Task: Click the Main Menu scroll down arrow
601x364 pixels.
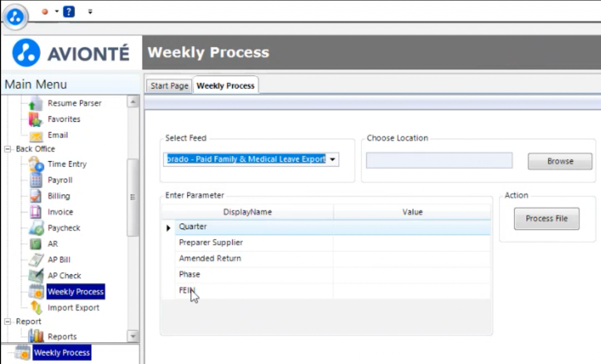Action: tap(133, 336)
